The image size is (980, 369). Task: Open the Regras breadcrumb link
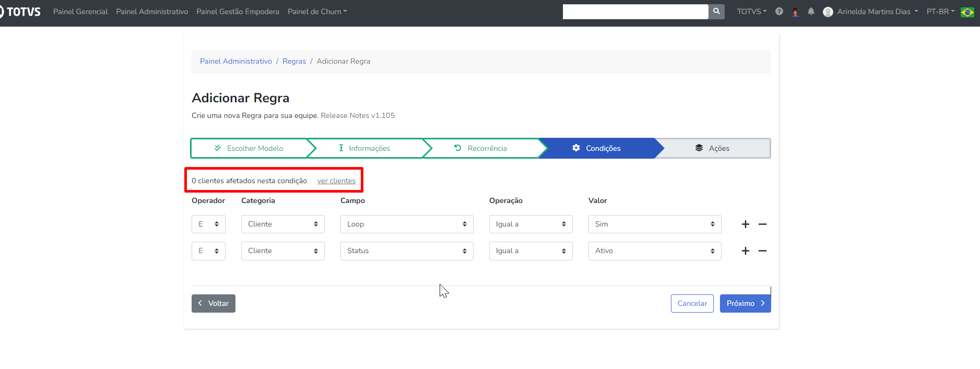coord(294,62)
